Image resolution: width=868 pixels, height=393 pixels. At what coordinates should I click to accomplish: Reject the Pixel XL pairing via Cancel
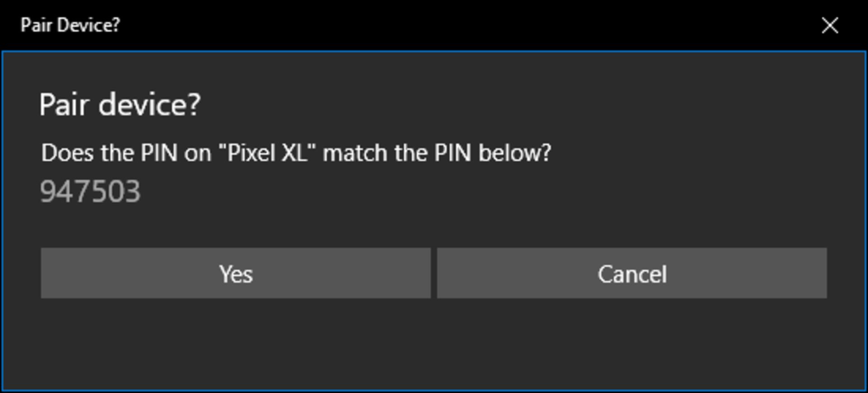tap(632, 273)
